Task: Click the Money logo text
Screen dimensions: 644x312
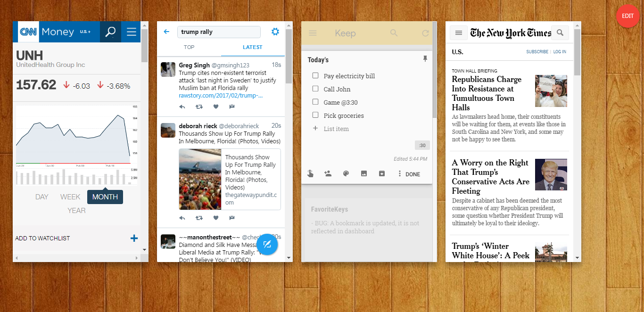Action: pos(58,32)
